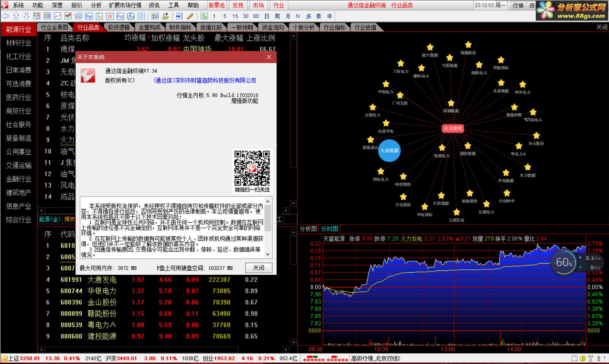Image resolution: width=609 pixels, height=364 pixels.
Task: Open the candlestick chart icon
Action: point(68,16)
